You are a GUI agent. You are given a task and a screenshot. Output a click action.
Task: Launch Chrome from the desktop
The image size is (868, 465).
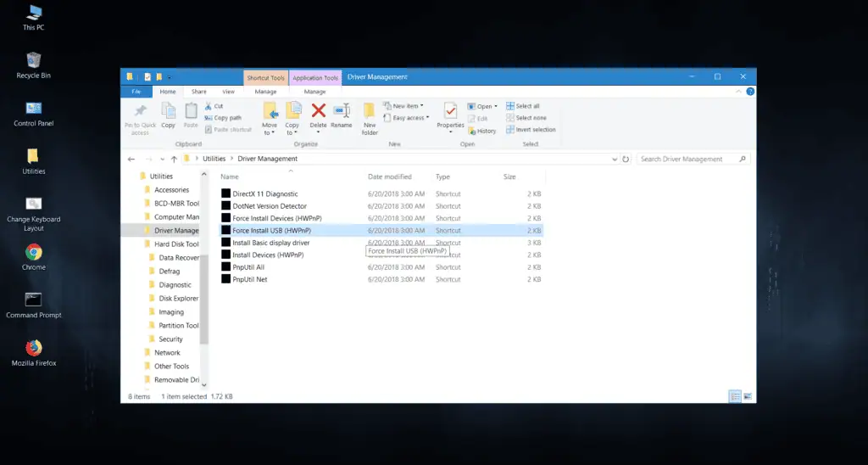pyautogui.click(x=33, y=257)
